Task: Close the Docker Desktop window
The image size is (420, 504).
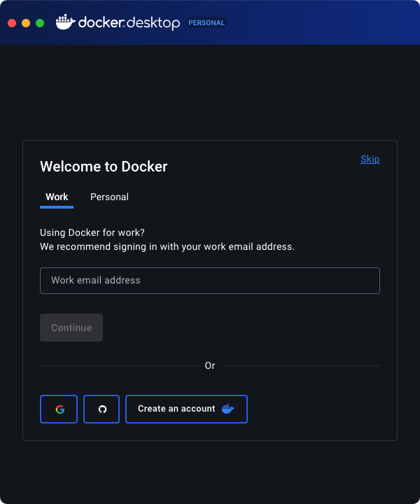Action: (x=12, y=23)
